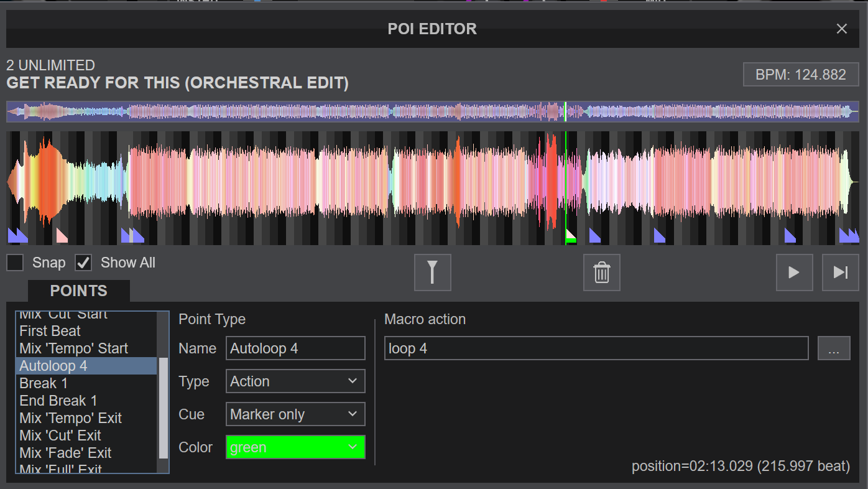Click the white marker at the green playhead
Viewport: 868px width, 489px height.
[571, 235]
